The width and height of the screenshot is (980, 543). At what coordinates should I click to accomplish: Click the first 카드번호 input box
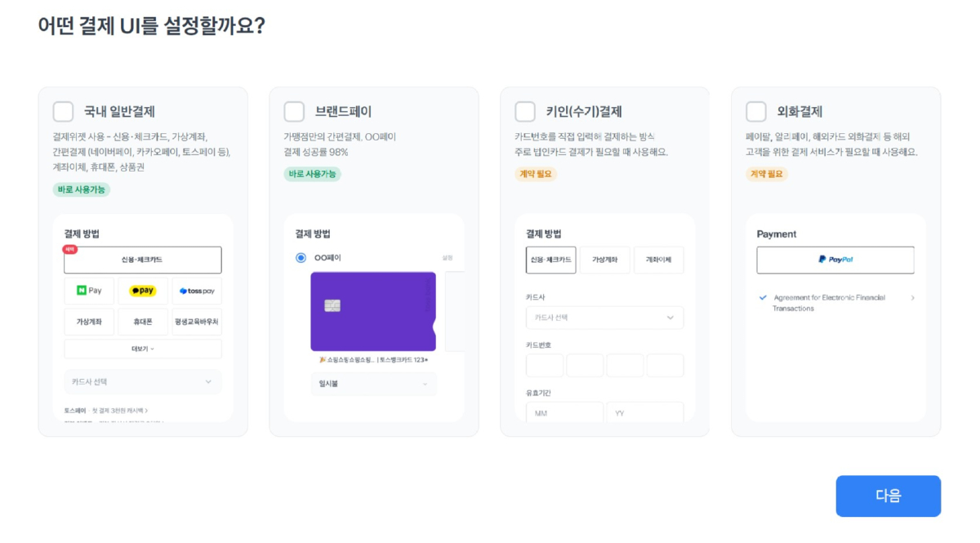click(x=545, y=365)
